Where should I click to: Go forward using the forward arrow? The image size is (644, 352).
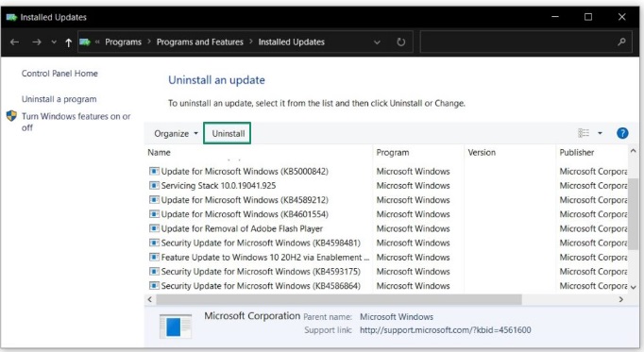37,42
